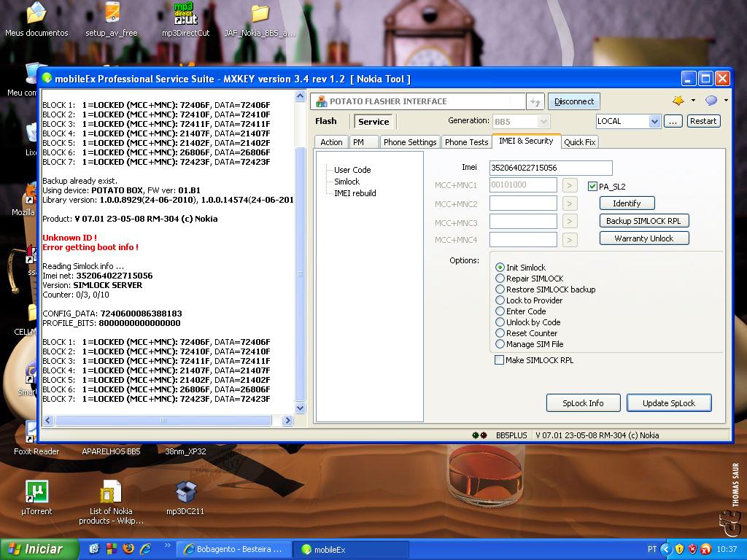Expand hidden tray icons with blue arrow
The width and height of the screenshot is (747, 560).
click(x=666, y=549)
